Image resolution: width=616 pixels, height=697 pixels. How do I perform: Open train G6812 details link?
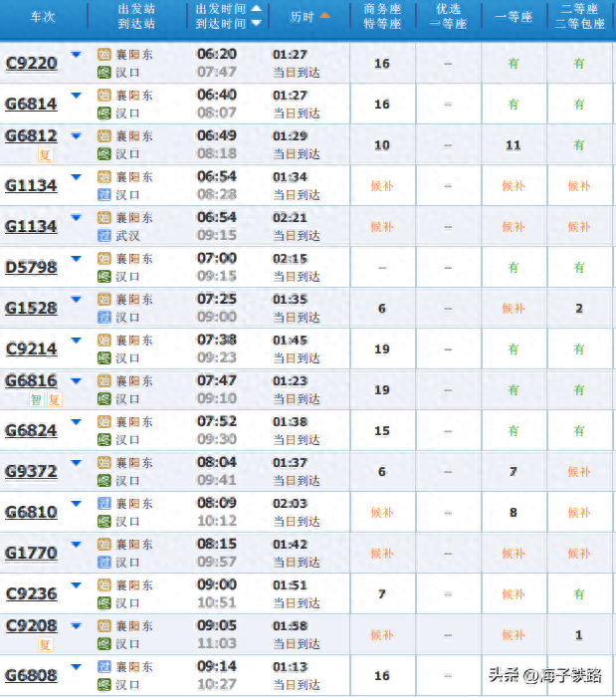(x=31, y=136)
